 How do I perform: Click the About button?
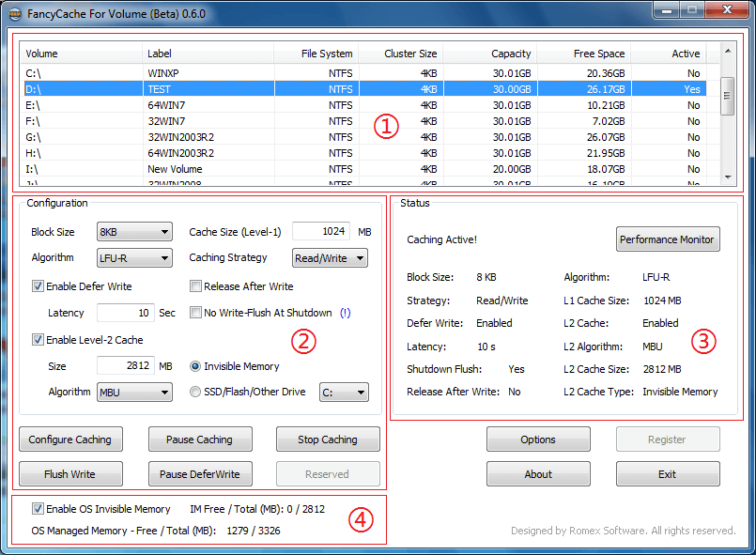[x=538, y=474]
